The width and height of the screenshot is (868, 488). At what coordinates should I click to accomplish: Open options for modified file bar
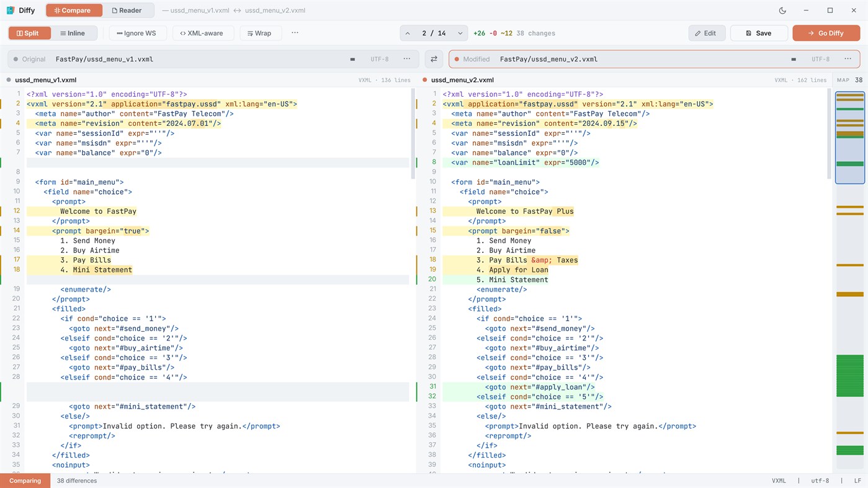(848, 59)
